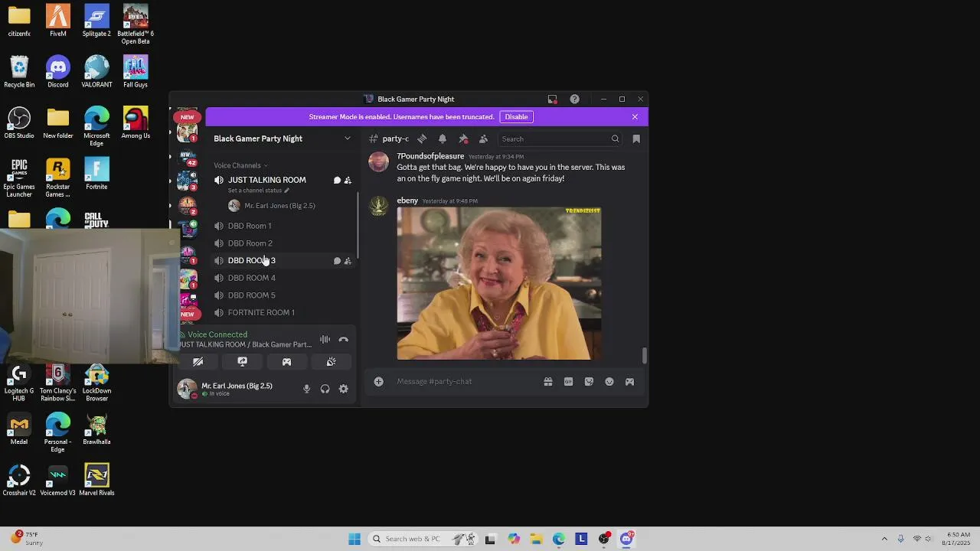This screenshot has width=980, height=551.
Task: Collapse the Voice Channels category
Action: pos(241,165)
